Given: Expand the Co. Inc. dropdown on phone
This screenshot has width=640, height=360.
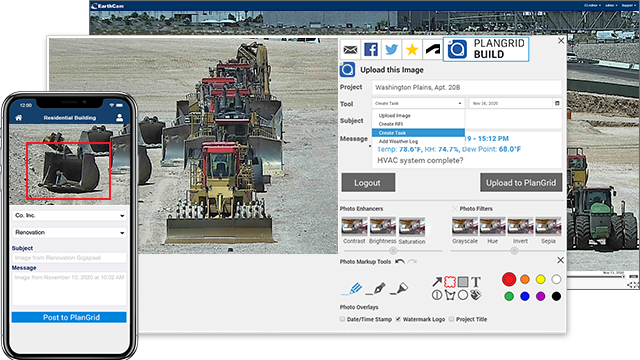Looking at the screenshot, I should [x=69, y=216].
